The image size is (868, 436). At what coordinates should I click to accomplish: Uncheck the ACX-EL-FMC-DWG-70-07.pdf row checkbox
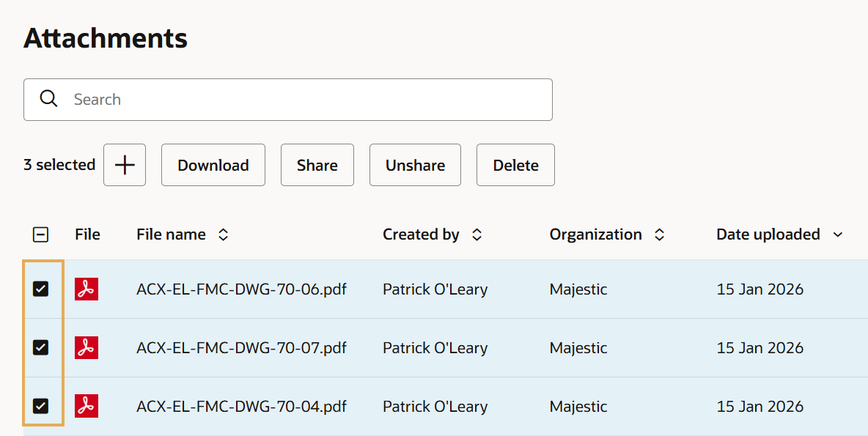pyautogui.click(x=41, y=348)
